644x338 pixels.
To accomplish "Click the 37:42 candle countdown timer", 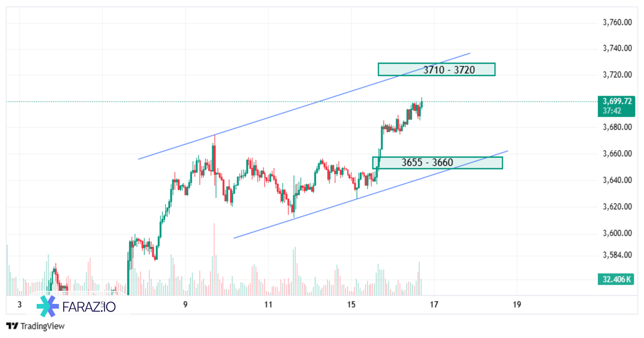I will (612, 110).
